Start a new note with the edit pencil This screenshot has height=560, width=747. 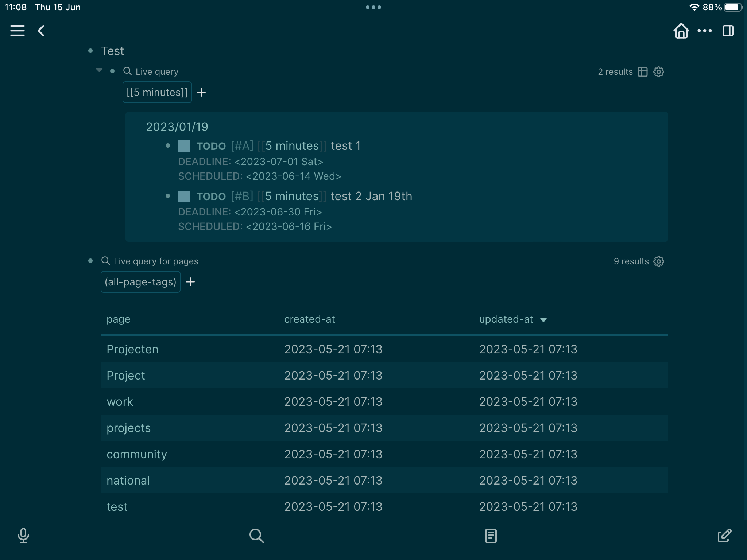[x=724, y=536]
